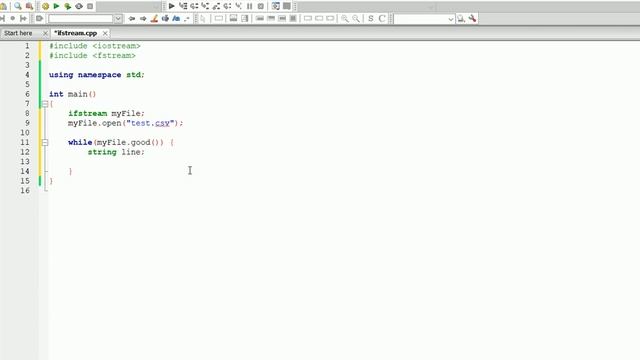Click the Find magnifier icon

pos(18,6)
